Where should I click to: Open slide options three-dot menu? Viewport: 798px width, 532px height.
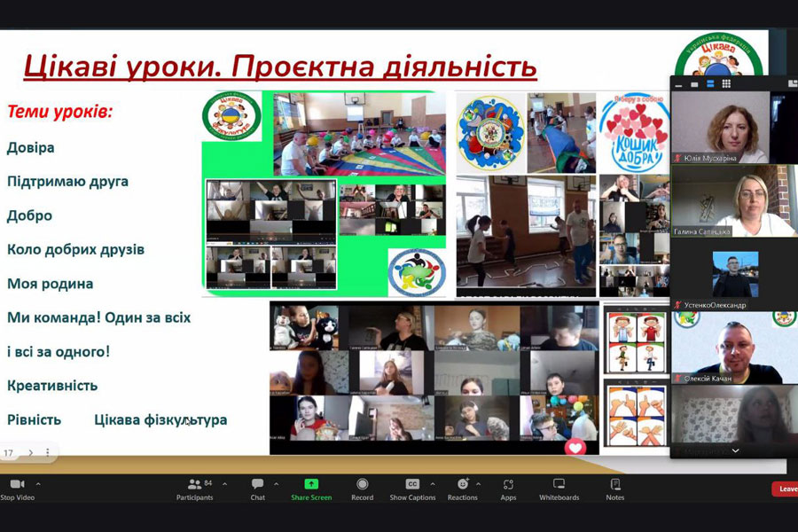[x=47, y=452]
